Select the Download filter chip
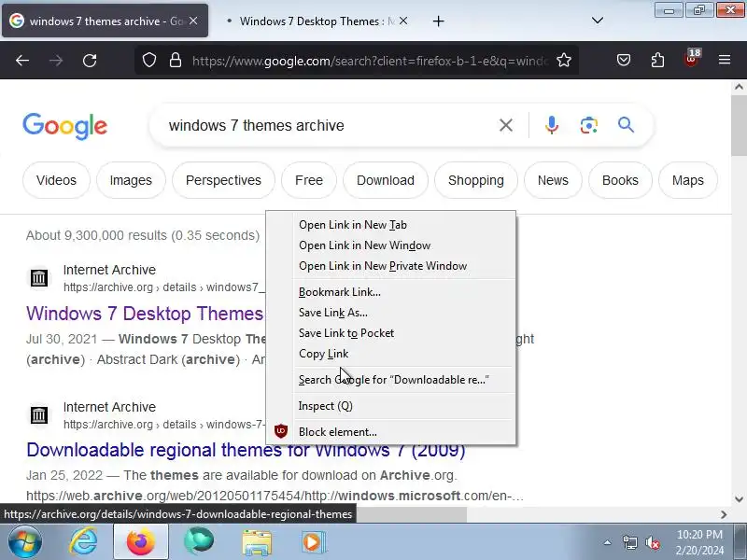 tap(386, 180)
